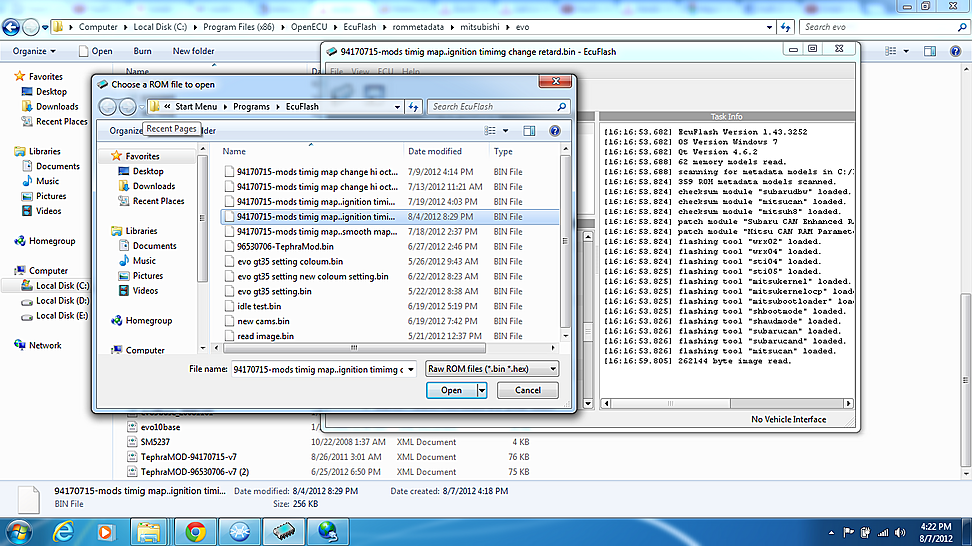
Task: Click the Open button to load the ROM
Action: pos(451,390)
